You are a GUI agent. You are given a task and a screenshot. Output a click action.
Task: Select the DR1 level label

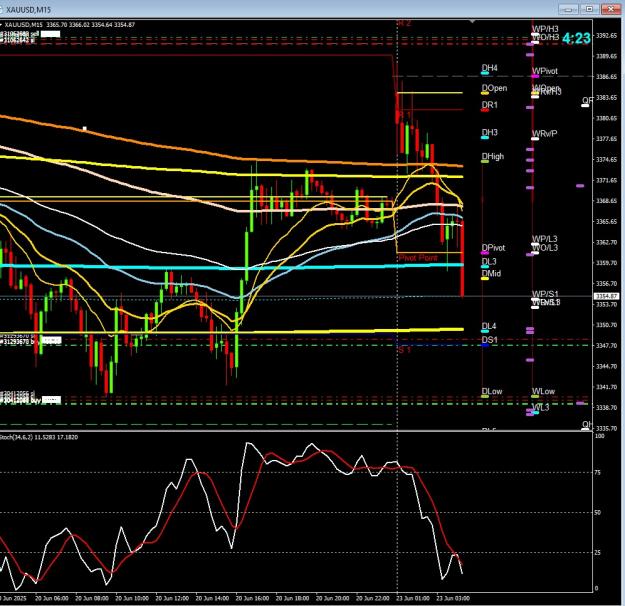(x=489, y=105)
